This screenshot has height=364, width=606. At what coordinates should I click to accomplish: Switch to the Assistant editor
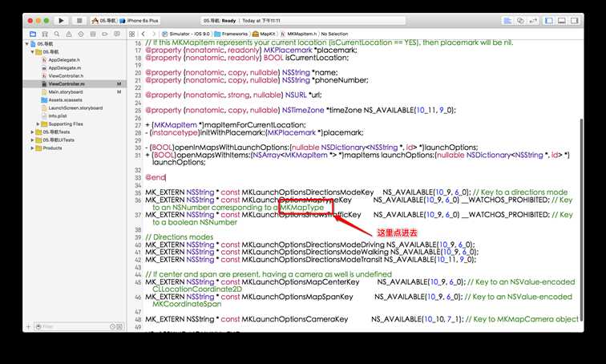(520, 21)
